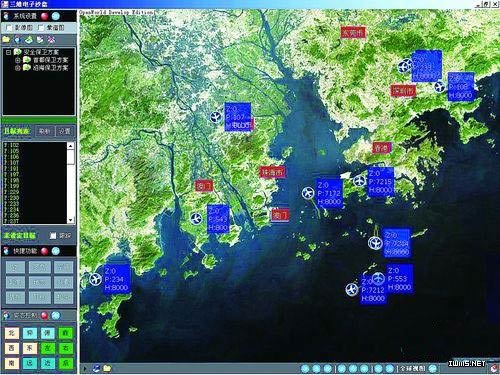Screen dimensions: 500x375
Task: Click the red ball in the 快捷功能 header
Action: pos(44,251)
